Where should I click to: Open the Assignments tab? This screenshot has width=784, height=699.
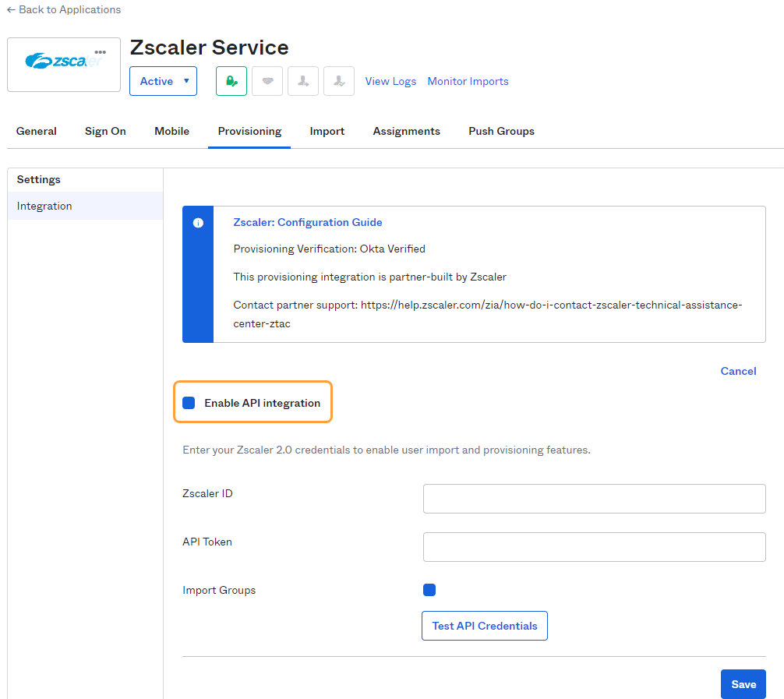point(406,131)
